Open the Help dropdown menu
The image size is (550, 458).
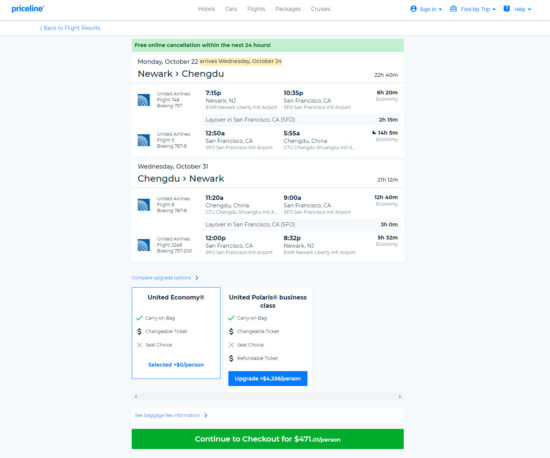(517, 9)
